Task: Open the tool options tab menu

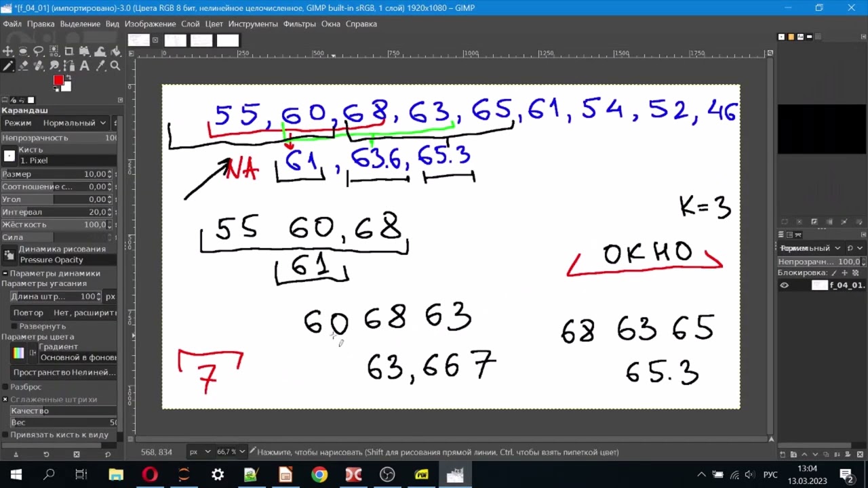Action: click(120, 100)
